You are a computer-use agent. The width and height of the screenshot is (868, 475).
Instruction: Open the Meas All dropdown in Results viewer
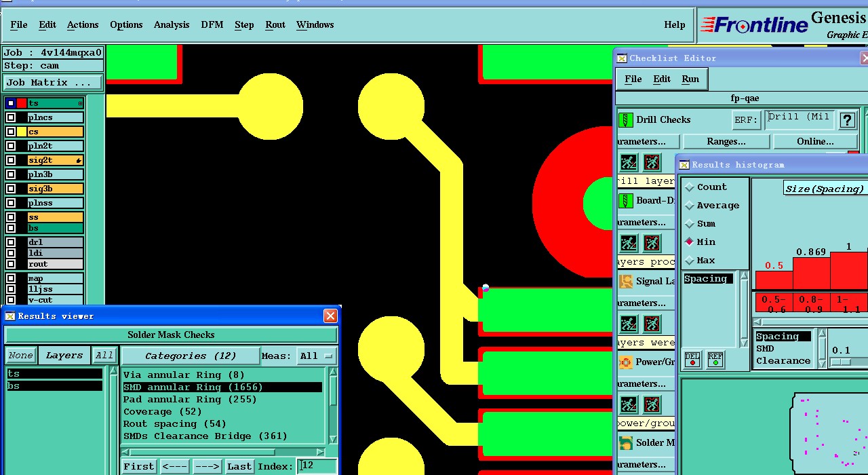[317, 356]
